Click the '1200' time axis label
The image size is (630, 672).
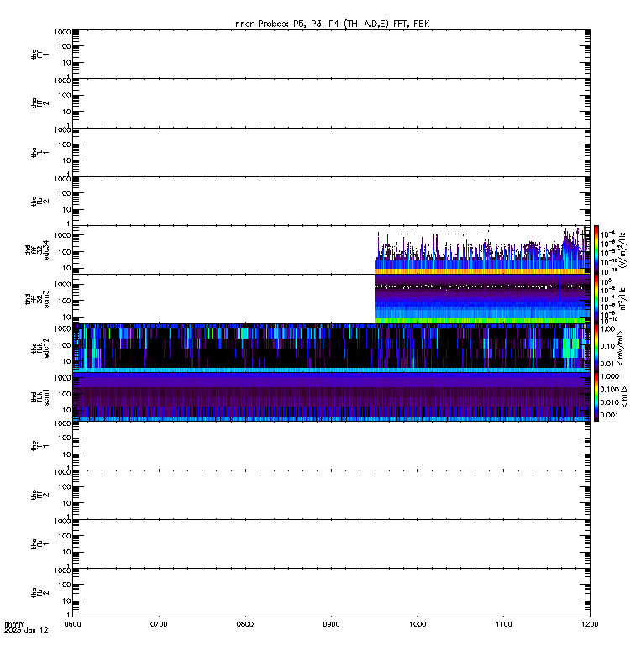coord(590,624)
